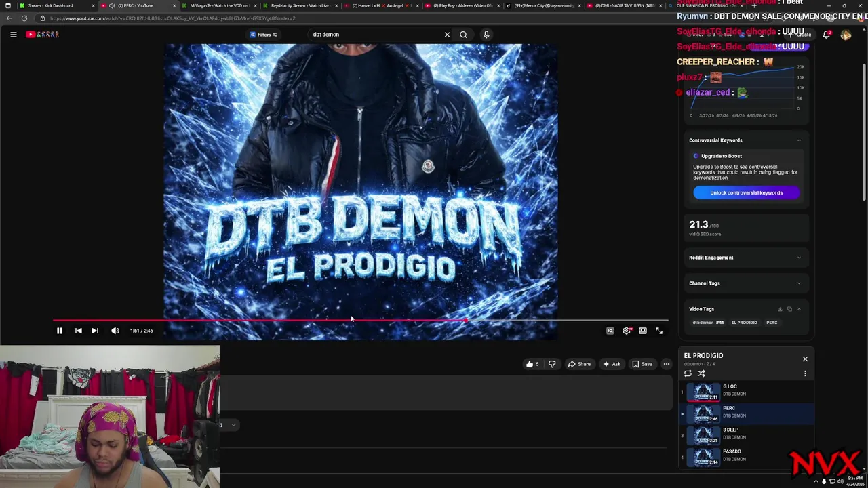Screen dimensions: 868x488
Task: Clear the search query
Action: (x=447, y=34)
